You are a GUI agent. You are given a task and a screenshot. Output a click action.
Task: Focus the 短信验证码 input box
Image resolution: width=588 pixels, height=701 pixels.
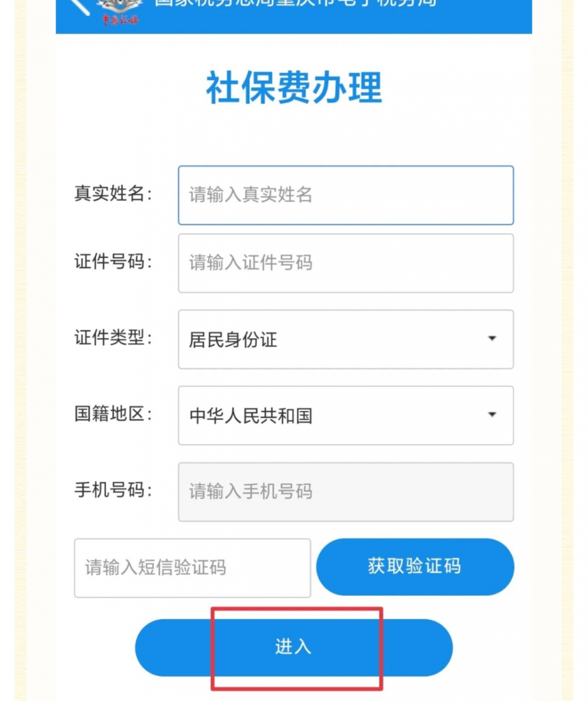coord(192,568)
